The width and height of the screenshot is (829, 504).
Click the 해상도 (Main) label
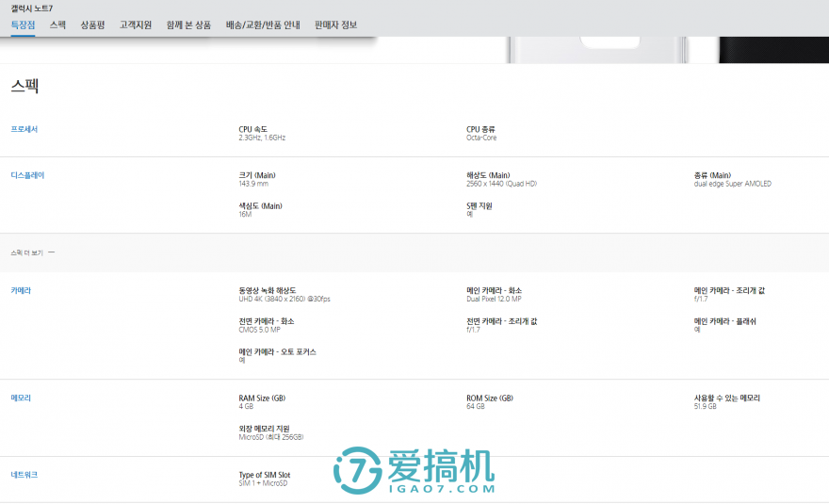coord(488,175)
